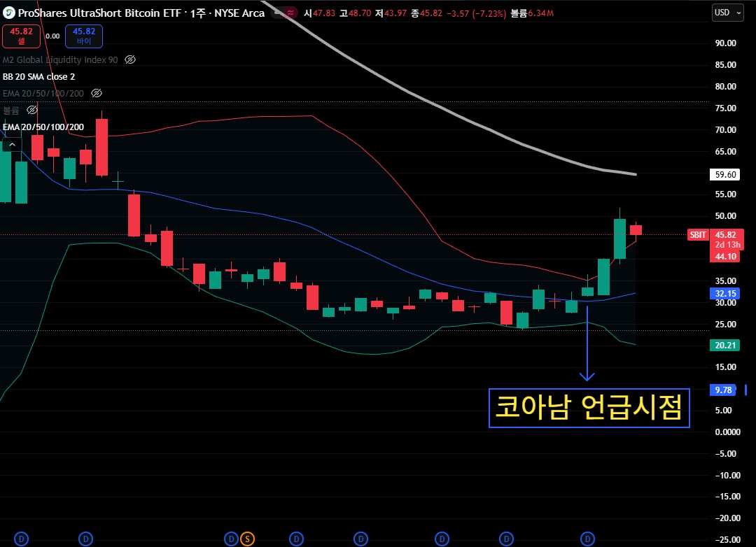Click the red SBIT symbol price label

click(x=698, y=235)
